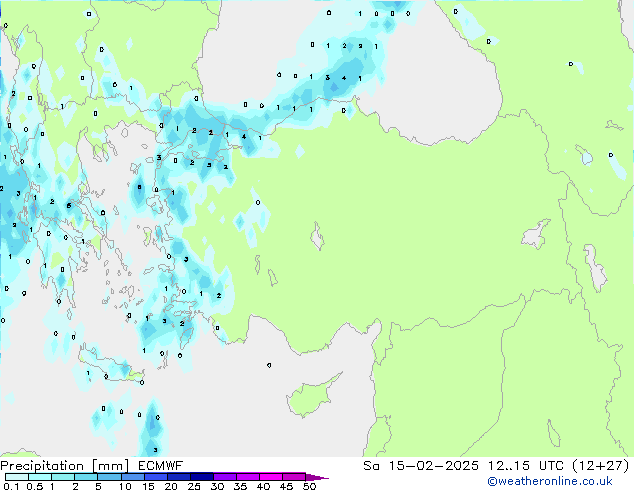The height and width of the screenshot is (490, 634).
Task: Click legend value label '35'
Action: pyautogui.click(x=240, y=486)
